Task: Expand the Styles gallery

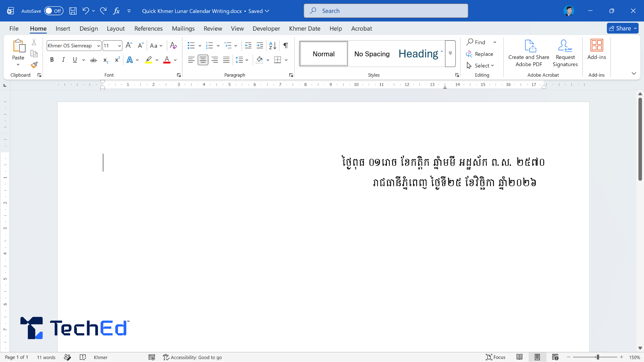Action: click(x=450, y=54)
